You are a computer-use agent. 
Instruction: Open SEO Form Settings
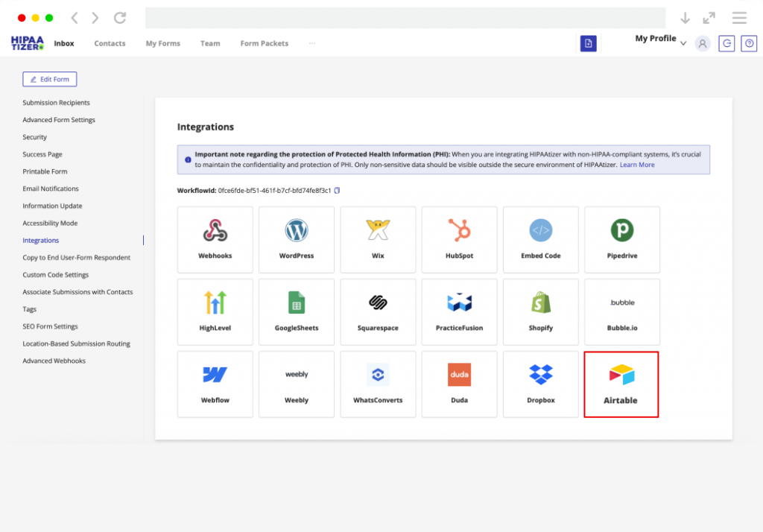50,326
